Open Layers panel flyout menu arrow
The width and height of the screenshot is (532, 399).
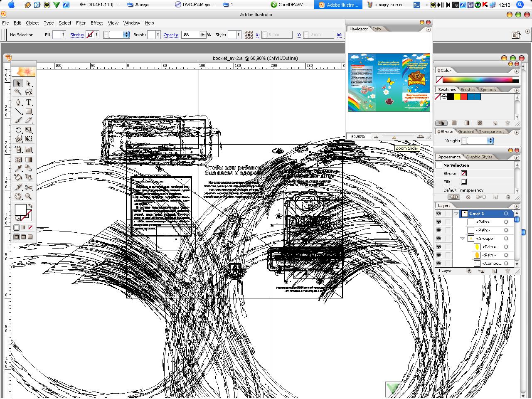coord(517,206)
